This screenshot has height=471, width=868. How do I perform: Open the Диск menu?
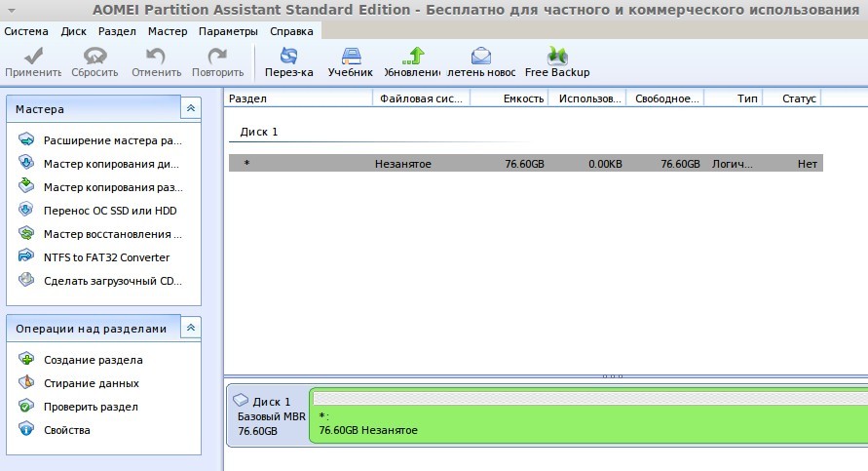coord(74,31)
